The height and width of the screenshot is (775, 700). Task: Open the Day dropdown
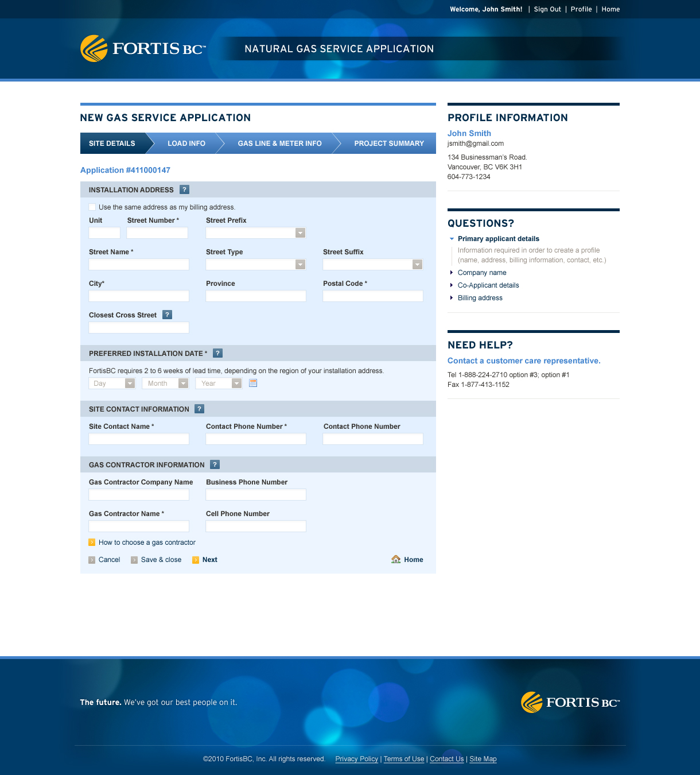112,383
